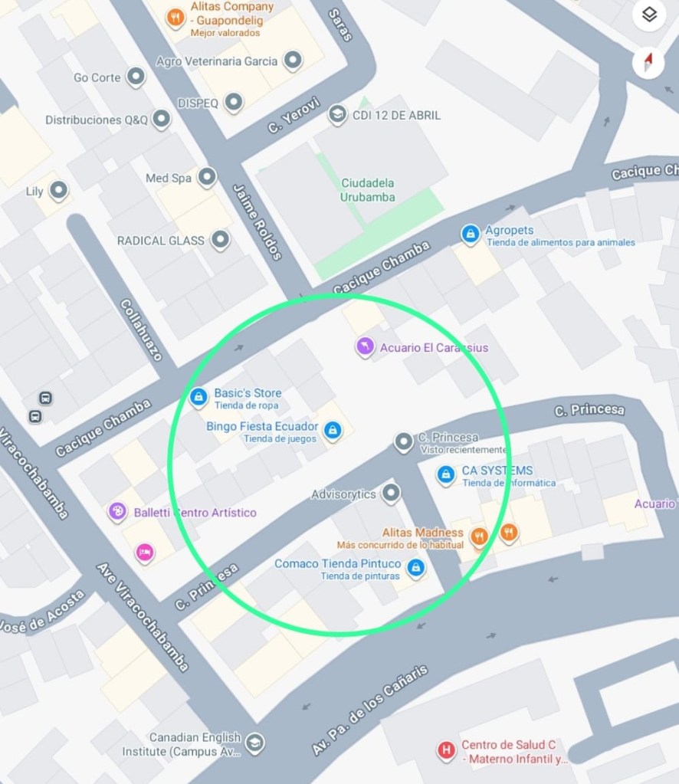
Task: Click the Centro de Salud hospital marker
Action: 446,750
